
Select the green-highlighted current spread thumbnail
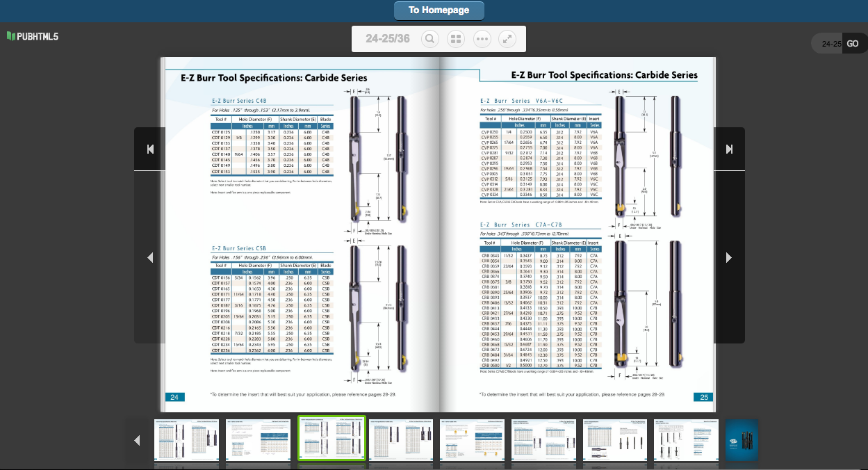tap(331, 438)
